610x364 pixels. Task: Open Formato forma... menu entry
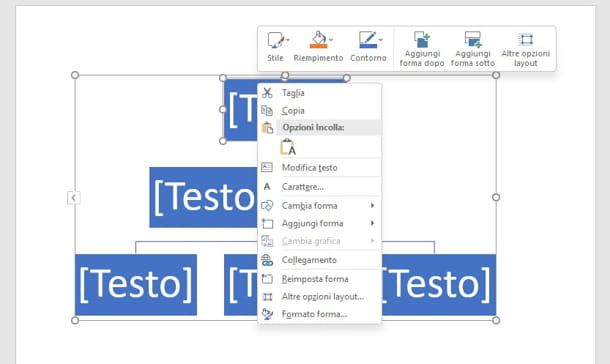(319, 314)
